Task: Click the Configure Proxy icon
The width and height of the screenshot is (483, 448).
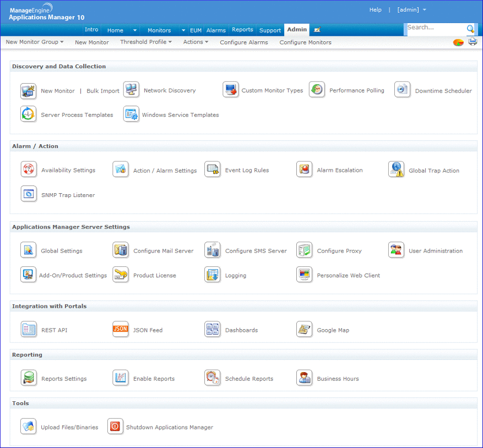Action: click(305, 250)
